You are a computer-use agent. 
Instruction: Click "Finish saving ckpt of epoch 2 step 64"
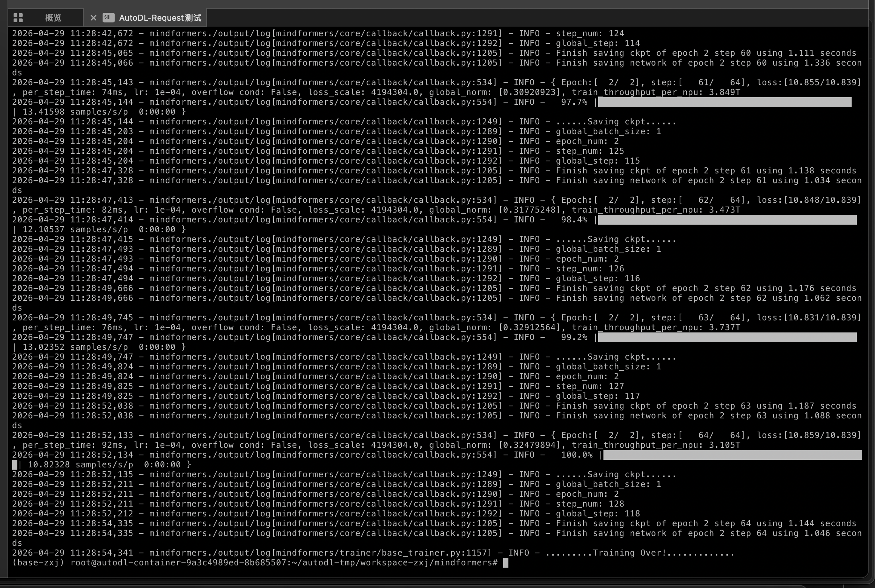tap(653, 524)
